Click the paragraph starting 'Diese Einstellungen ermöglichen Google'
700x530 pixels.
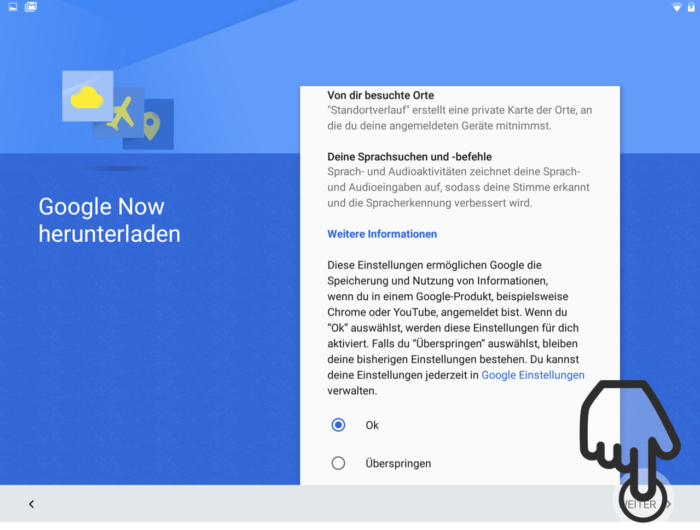pos(455,328)
